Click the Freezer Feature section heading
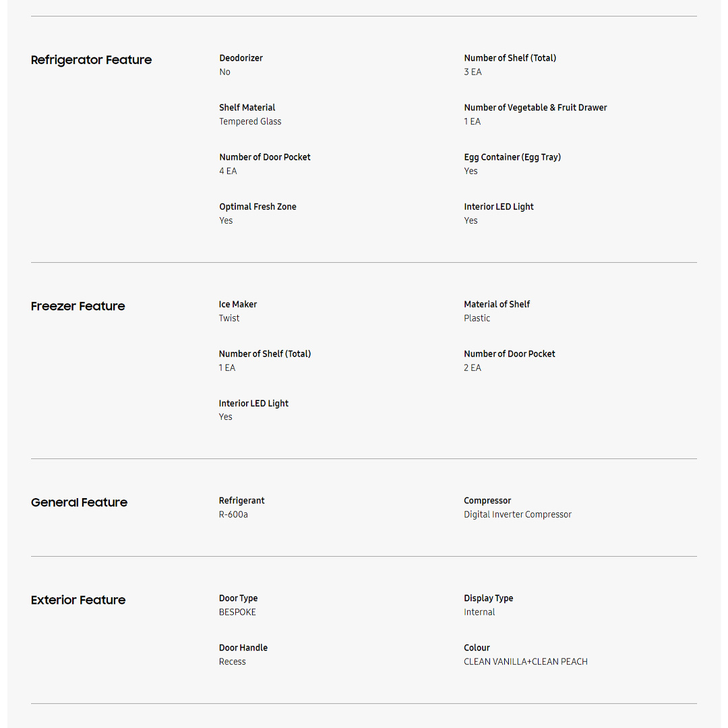Viewport: 728px width, 728px height. 78,306
